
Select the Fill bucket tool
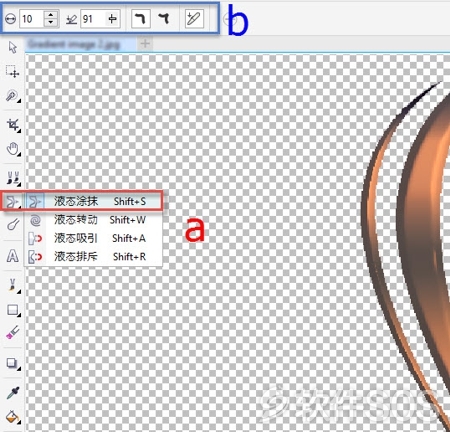tap(13, 417)
